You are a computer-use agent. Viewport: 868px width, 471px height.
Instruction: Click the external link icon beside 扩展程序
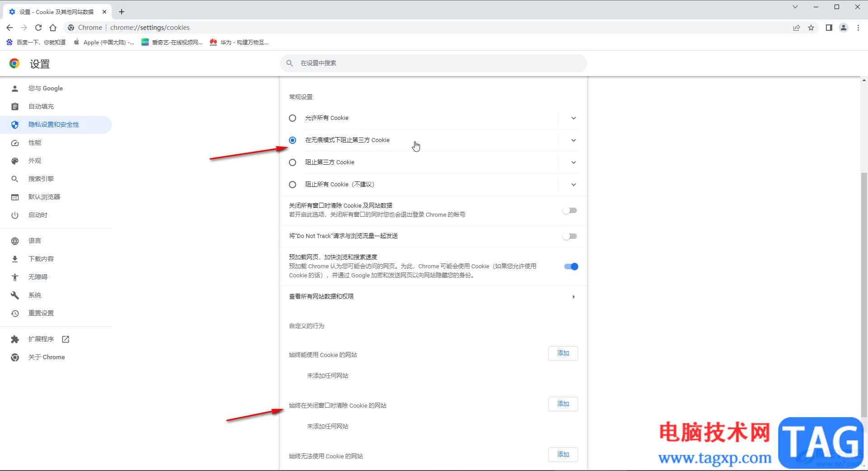[x=66, y=339]
